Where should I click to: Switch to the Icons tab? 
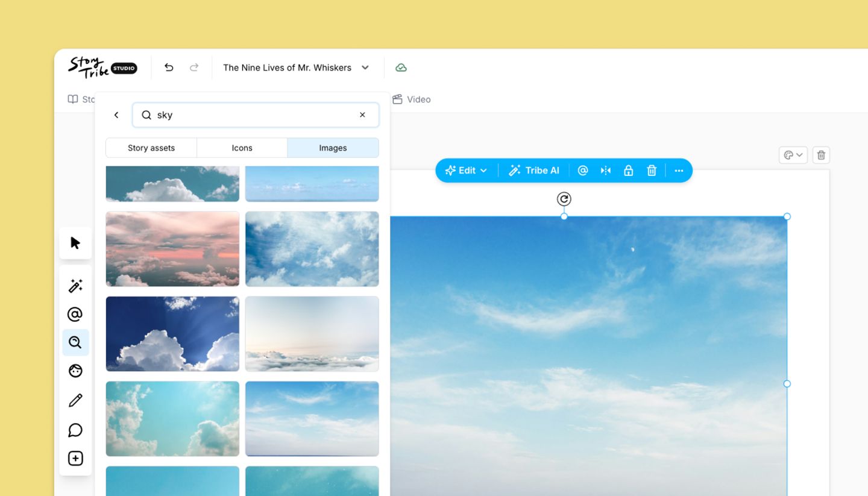coord(242,148)
